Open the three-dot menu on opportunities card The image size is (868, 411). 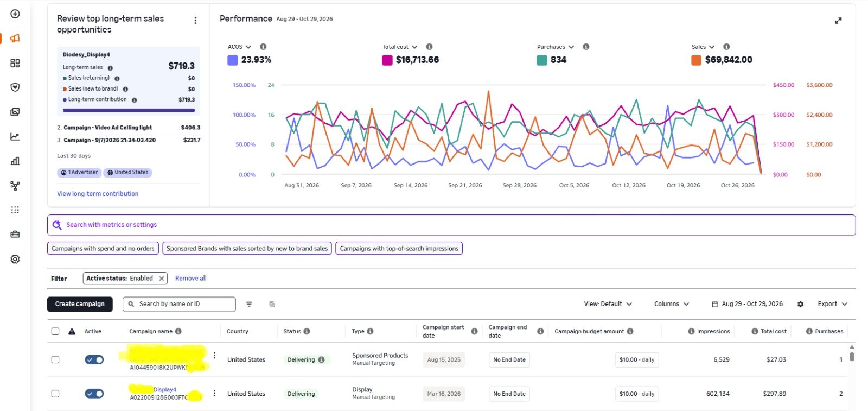coord(195,21)
